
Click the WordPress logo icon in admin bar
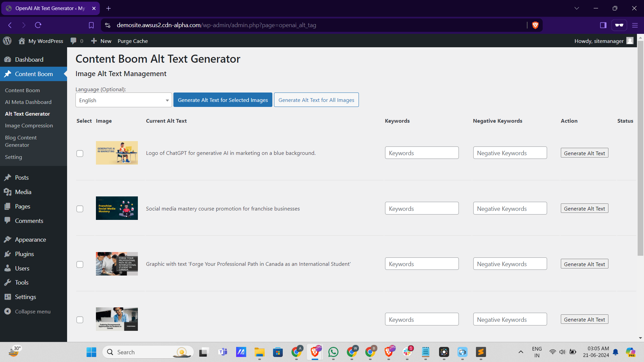point(7,41)
